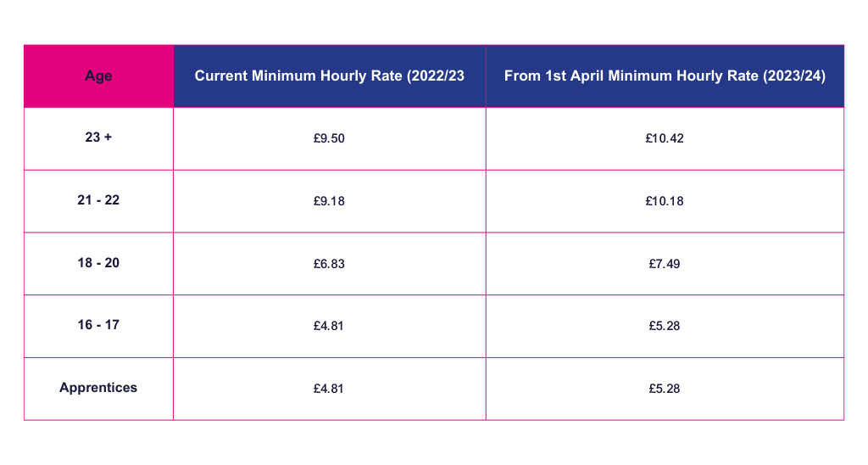The height and width of the screenshot is (465, 868).
Task: Select the 23 + age row label
Action: coord(98,137)
